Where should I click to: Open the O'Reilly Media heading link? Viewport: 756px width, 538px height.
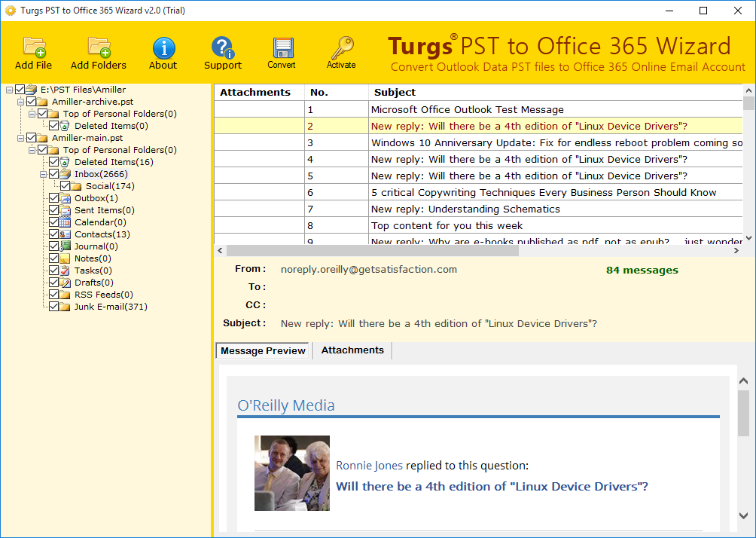[x=286, y=405]
